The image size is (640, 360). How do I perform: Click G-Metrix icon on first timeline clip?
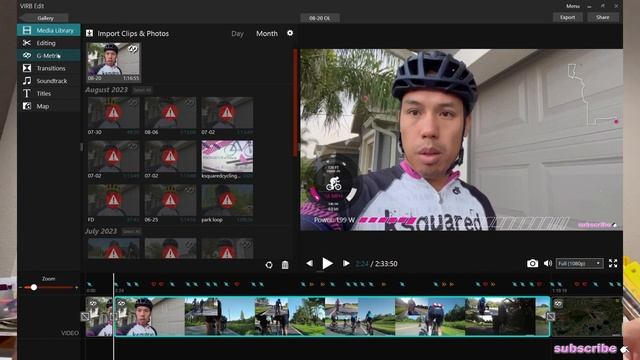pos(93,304)
